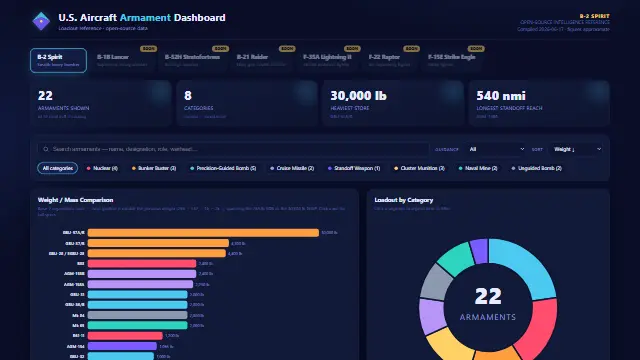Focus the Search armaments input field
640x360 pixels.
pos(233,149)
